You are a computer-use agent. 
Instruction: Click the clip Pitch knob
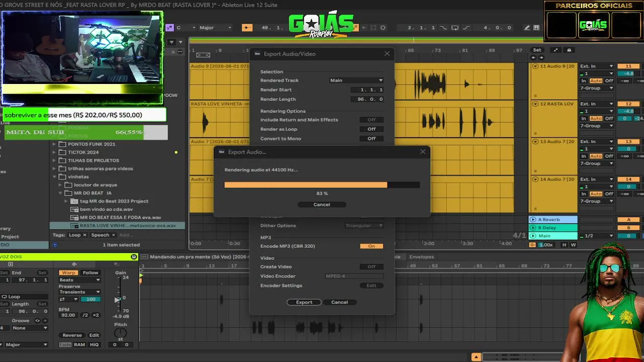pyautogui.click(x=120, y=333)
